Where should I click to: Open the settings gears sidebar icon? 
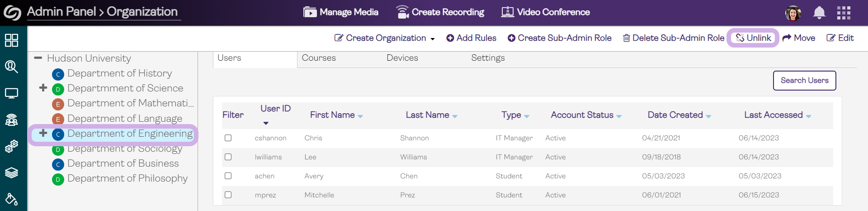11,146
